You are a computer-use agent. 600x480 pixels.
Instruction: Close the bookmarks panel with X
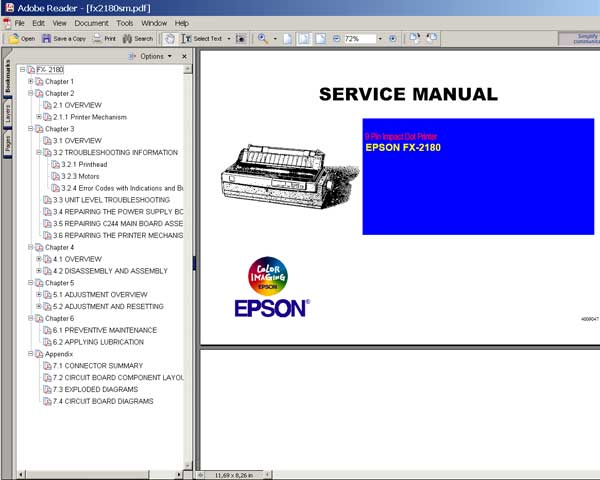point(184,56)
